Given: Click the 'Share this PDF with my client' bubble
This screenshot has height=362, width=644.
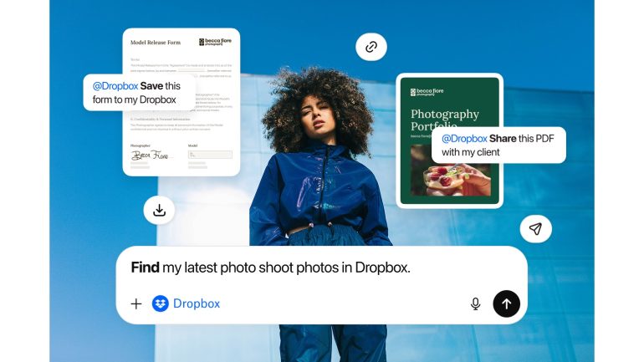Looking at the screenshot, I should 498,145.
